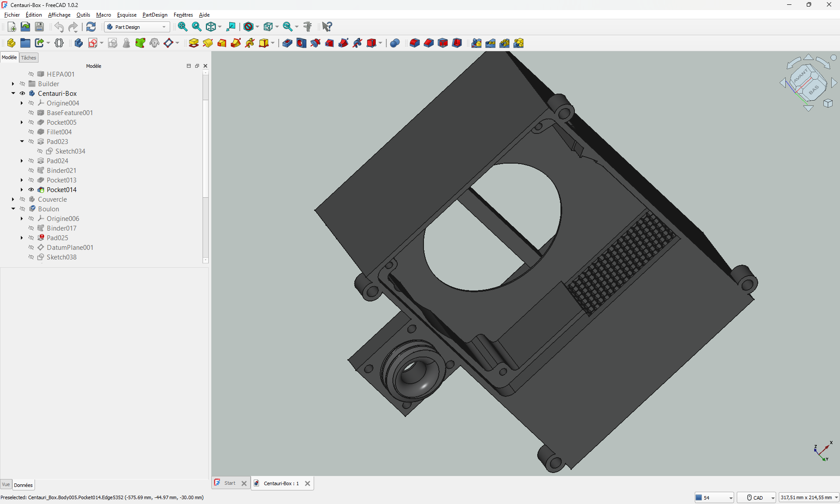
Task: Click Fit all zoom icon
Action: click(x=182, y=27)
